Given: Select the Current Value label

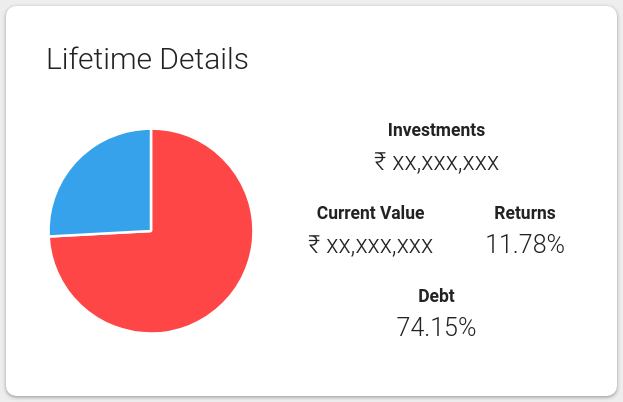Looking at the screenshot, I should (370, 213).
